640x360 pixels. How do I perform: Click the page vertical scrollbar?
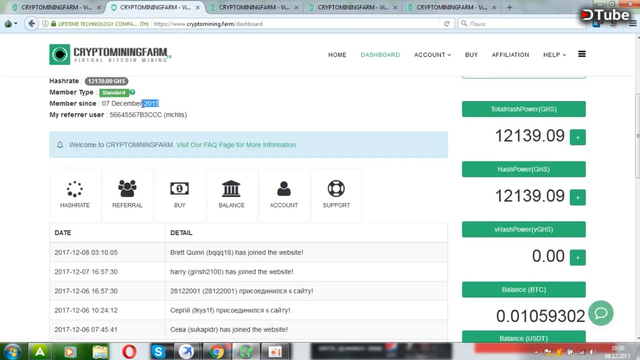tap(637, 136)
